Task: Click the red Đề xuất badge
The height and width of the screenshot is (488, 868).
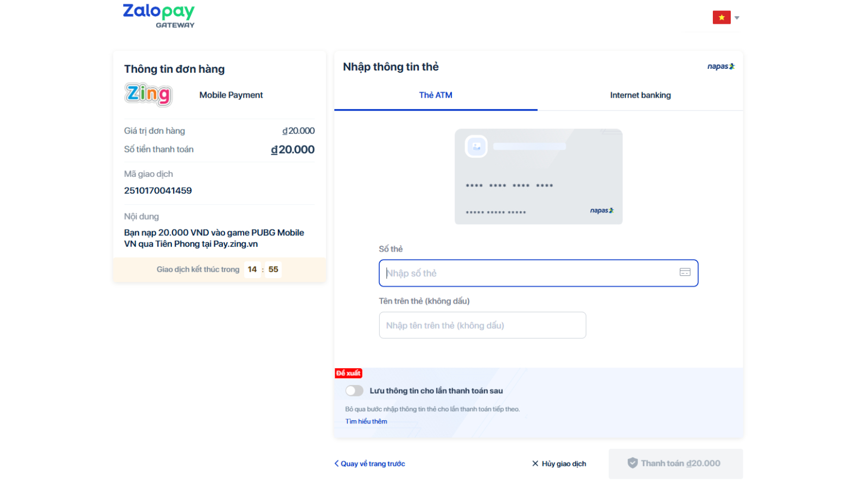Action: coord(348,373)
